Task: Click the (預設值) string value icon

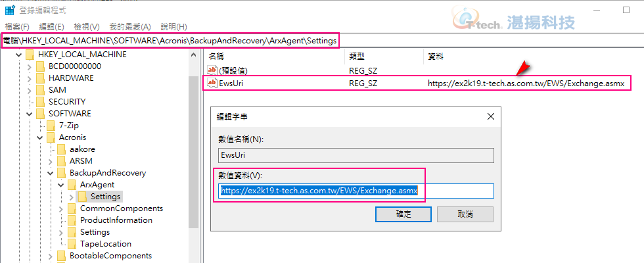Action: [x=212, y=71]
